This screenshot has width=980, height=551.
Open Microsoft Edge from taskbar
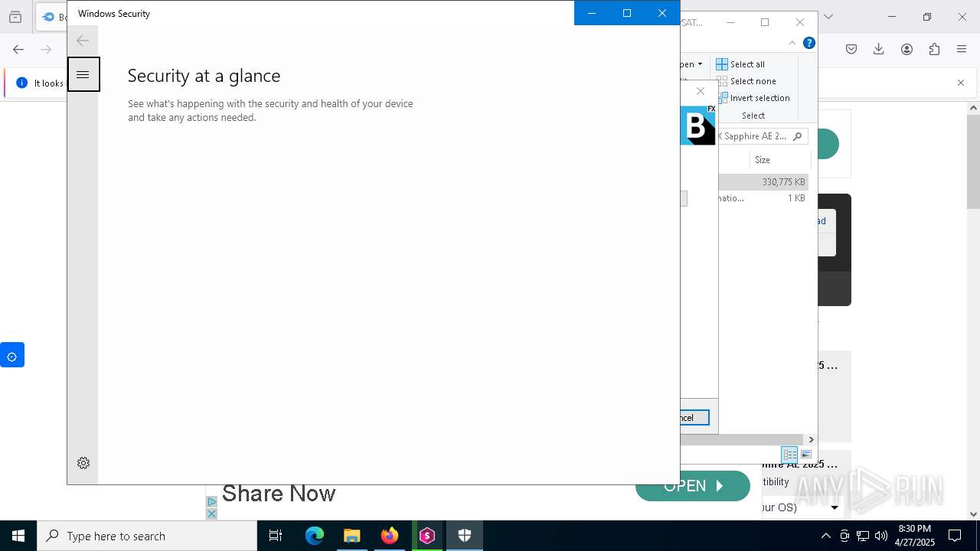coord(315,536)
